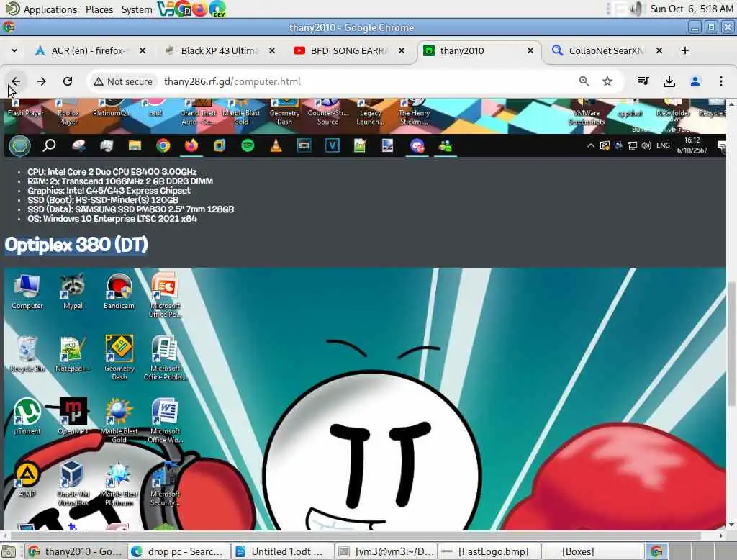
Task: Open the Places menu
Action: [99, 9]
